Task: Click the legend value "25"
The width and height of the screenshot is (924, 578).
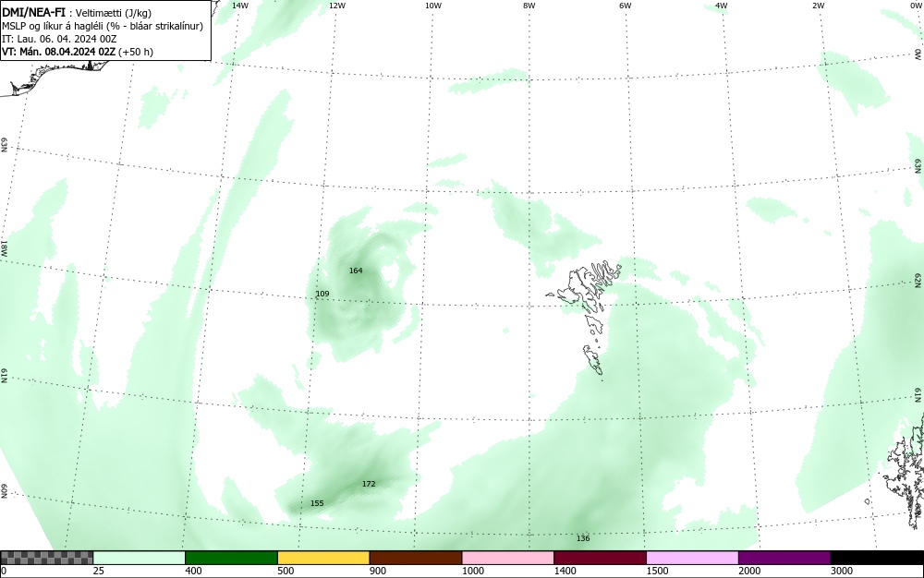Action: point(99,571)
